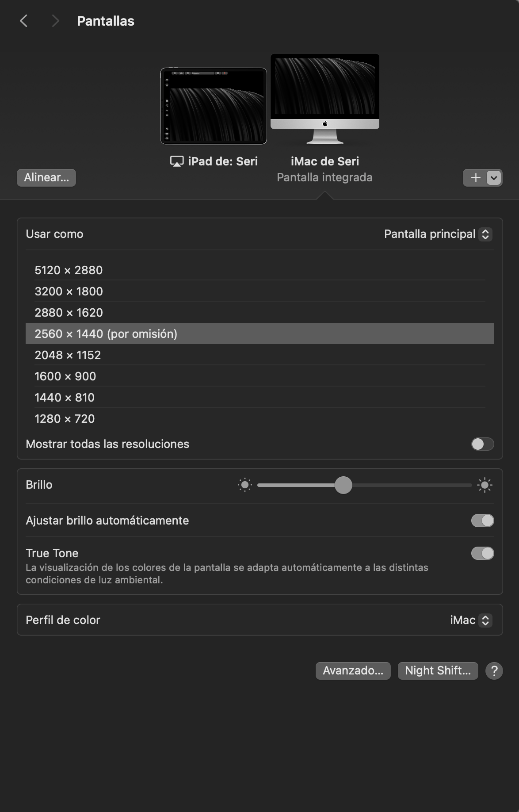Choose resolution 1280 × 720
The image size is (519, 812).
(x=260, y=418)
